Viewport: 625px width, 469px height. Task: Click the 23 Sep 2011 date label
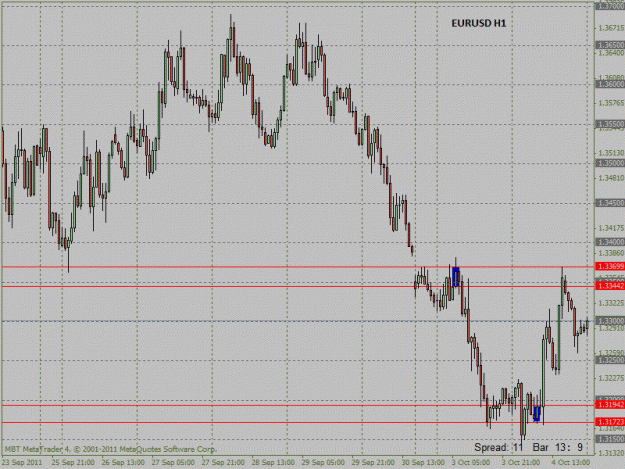[22, 463]
